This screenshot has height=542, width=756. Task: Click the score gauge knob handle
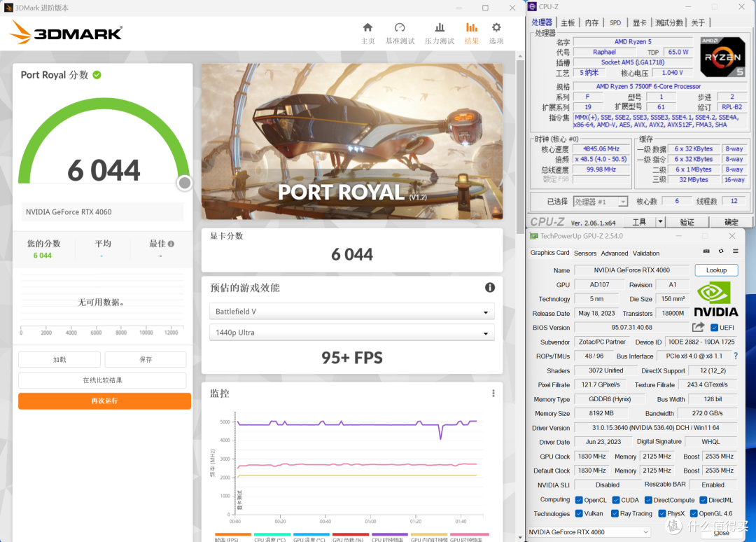pyautogui.click(x=184, y=183)
